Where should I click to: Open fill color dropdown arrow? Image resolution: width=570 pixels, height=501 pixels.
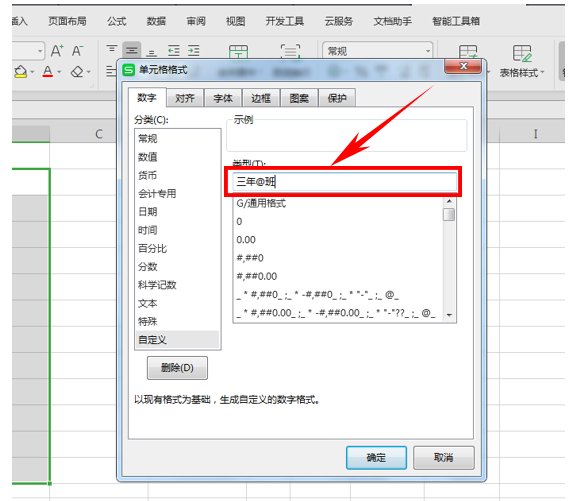pyautogui.click(x=32, y=72)
